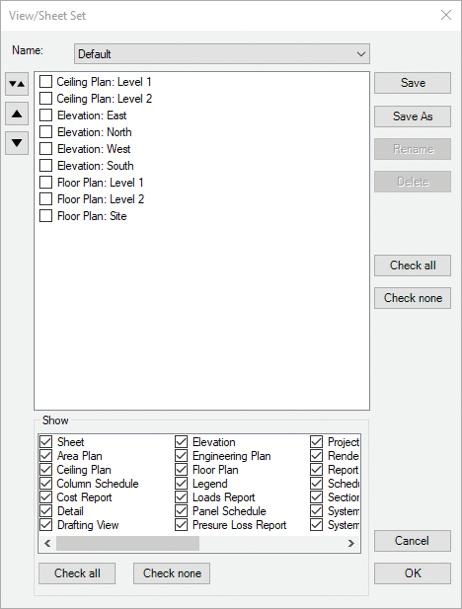Check the Elevation: North checkbox

[46, 132]
